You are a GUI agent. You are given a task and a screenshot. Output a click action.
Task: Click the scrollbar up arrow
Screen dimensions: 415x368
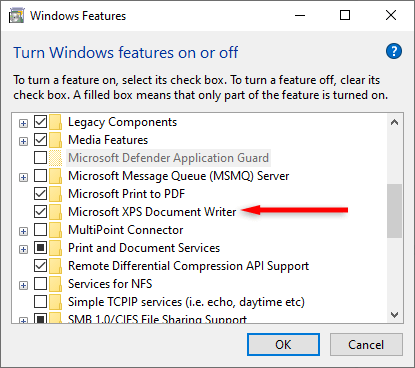[x=394, y=122]
